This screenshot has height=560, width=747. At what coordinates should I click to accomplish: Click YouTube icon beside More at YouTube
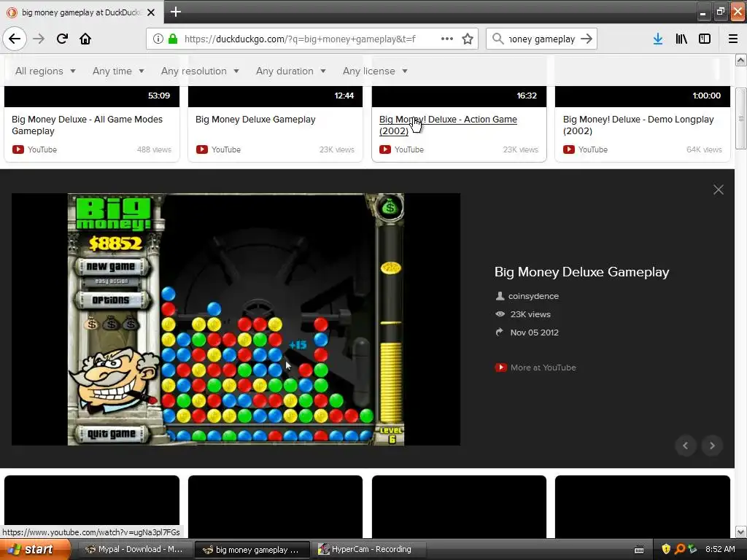click(x=500, y=367)
